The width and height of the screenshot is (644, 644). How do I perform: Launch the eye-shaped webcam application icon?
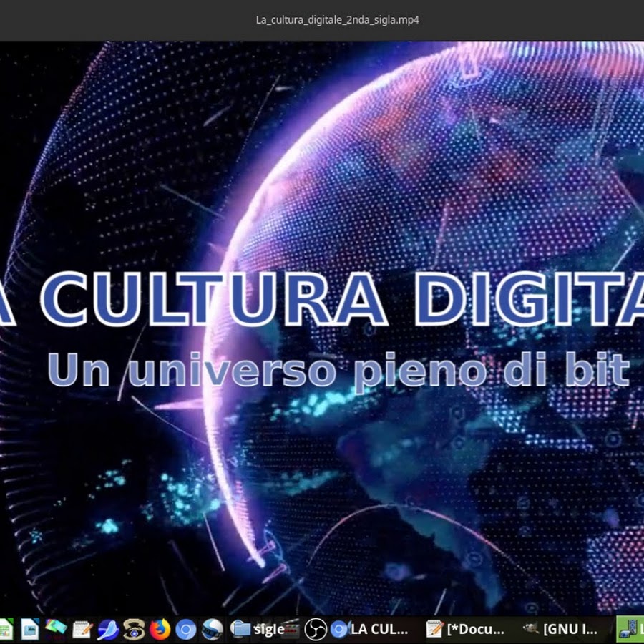point(134,630)
